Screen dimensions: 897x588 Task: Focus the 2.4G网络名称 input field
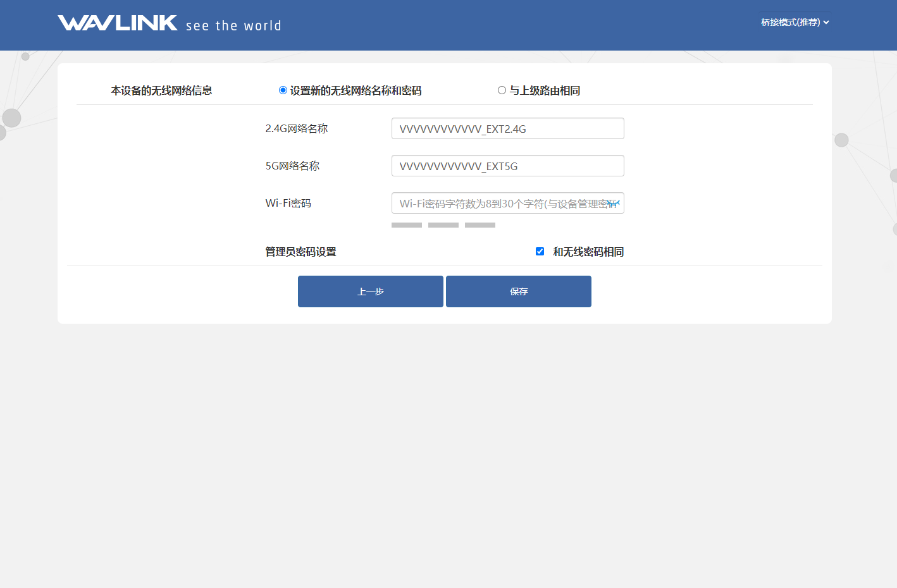pos(507,129)
